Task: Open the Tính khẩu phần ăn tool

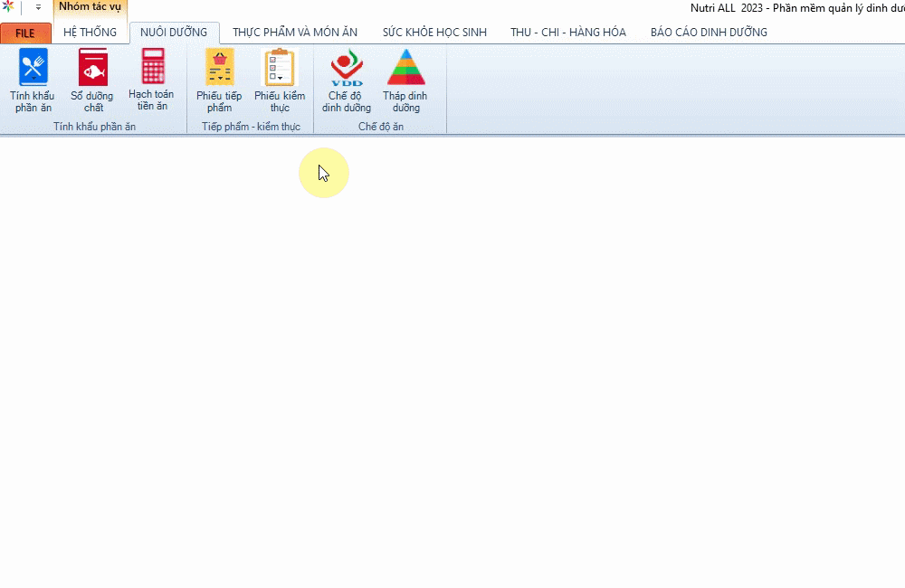Action: pos(33,81)
